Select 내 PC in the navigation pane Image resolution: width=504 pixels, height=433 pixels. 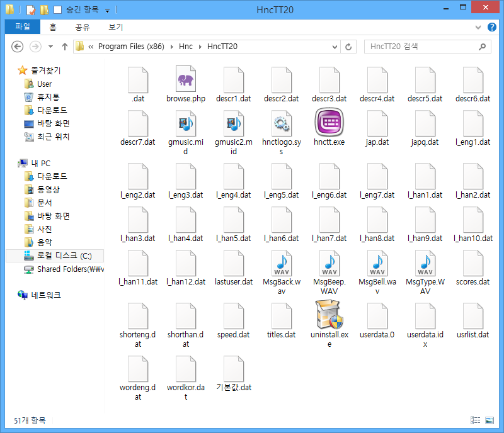pyautogui.click(x=41, y=163)
